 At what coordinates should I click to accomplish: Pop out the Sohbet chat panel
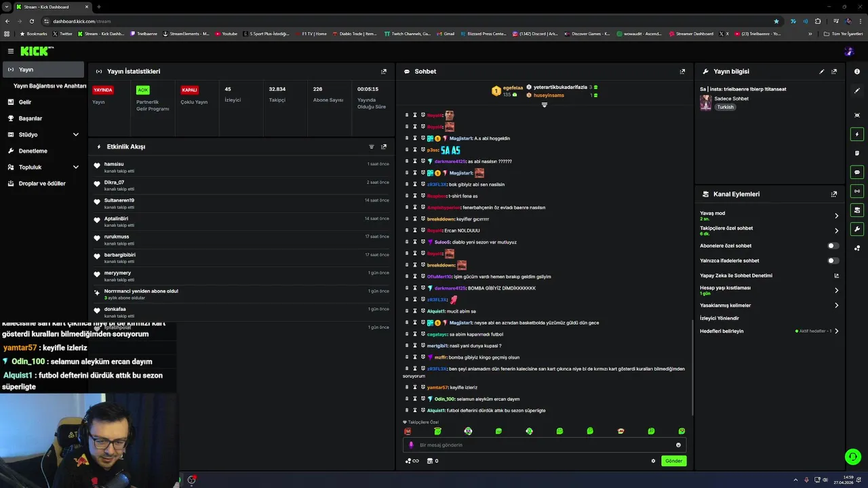click(x=682, y=71)
